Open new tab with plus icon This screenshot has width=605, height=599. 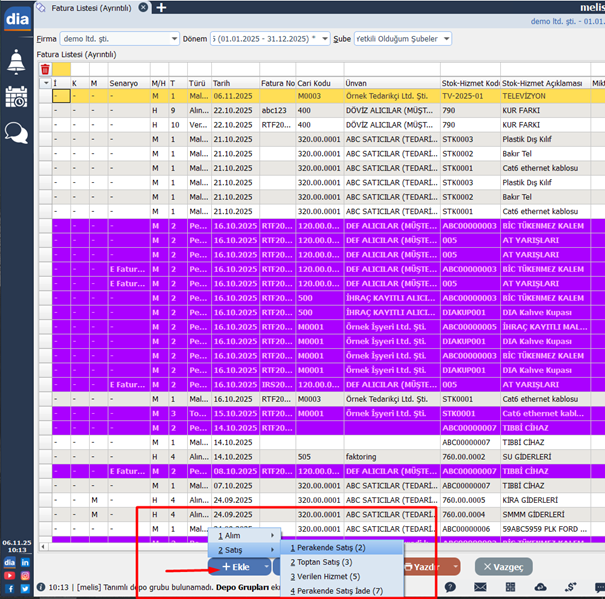pos(161,7)
